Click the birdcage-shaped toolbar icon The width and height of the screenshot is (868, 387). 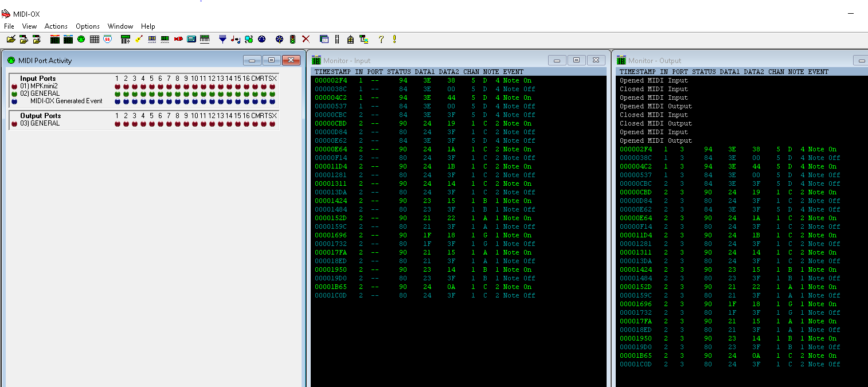tap(350, 39)
